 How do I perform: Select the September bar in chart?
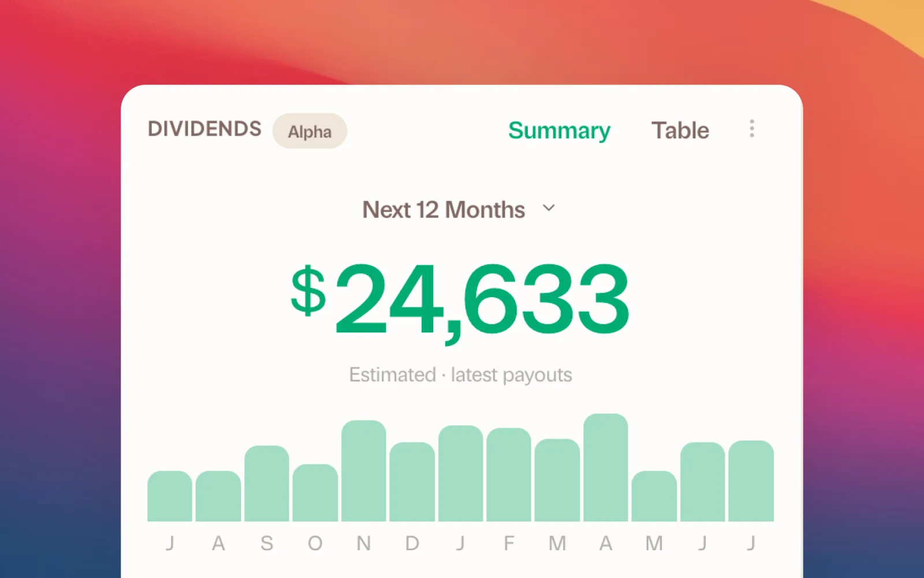coord(267,483)
